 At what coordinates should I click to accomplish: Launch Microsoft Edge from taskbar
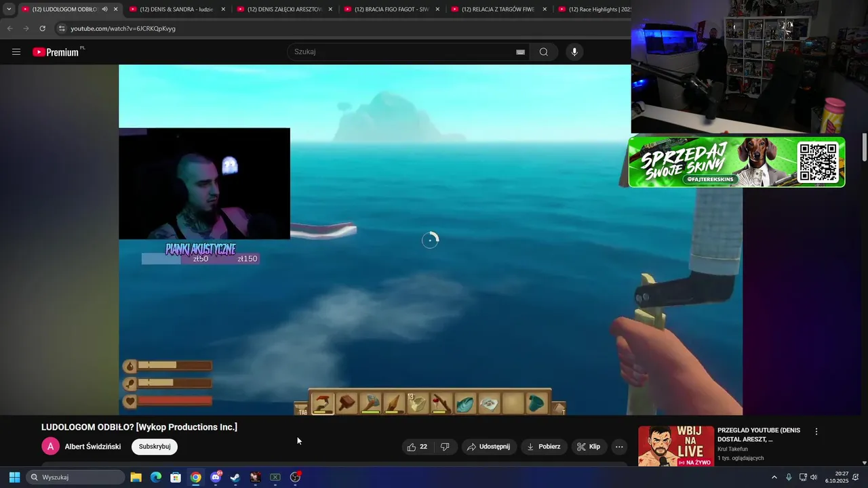point(156,477)
